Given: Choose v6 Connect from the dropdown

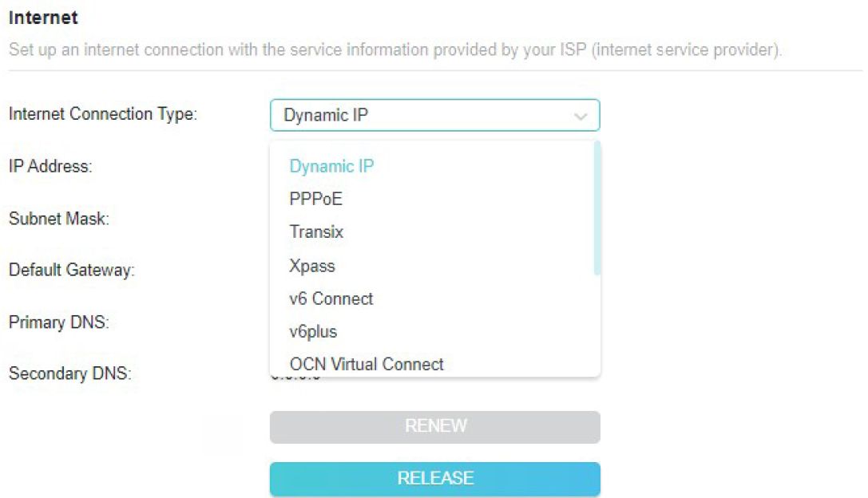Looking at the screenshot, I should pos(331,298).
